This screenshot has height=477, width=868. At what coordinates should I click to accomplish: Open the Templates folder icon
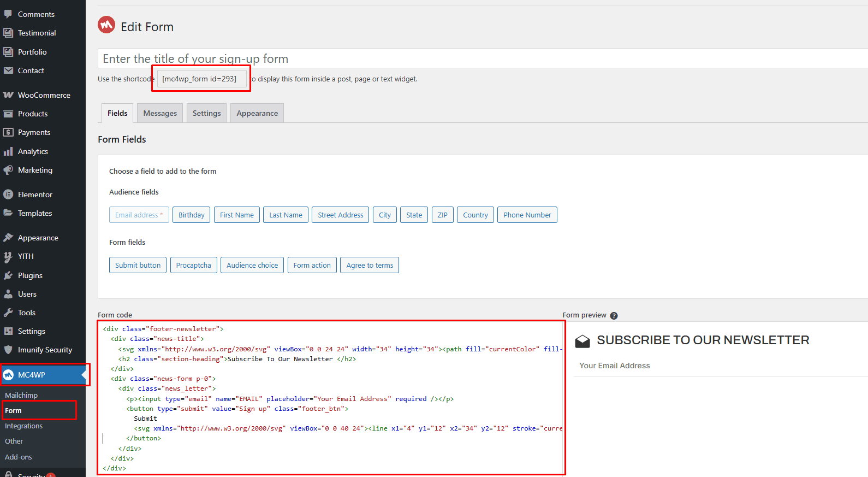[x=8, y=213]
